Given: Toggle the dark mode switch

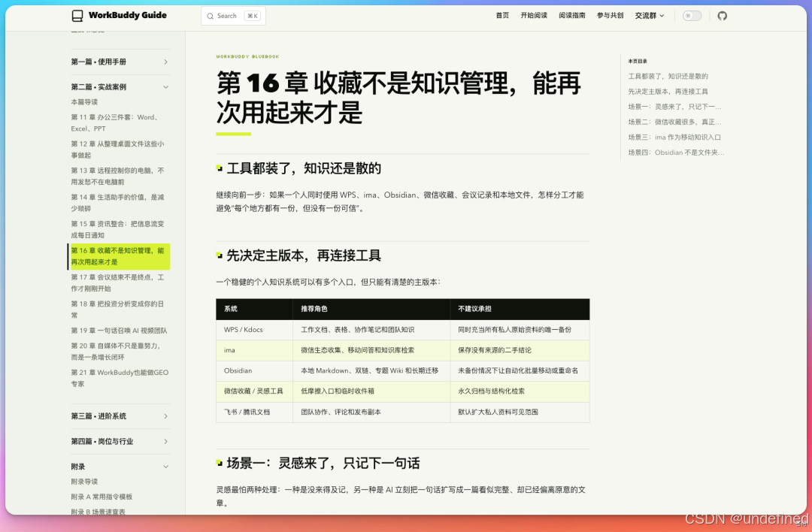Looking at the screenshot, I should 692,16.
